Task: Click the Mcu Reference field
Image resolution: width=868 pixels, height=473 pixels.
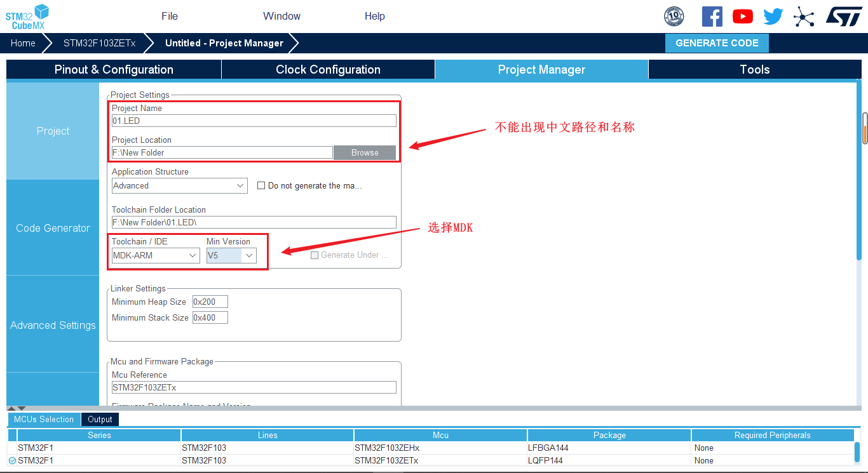Action: (254, 387)
